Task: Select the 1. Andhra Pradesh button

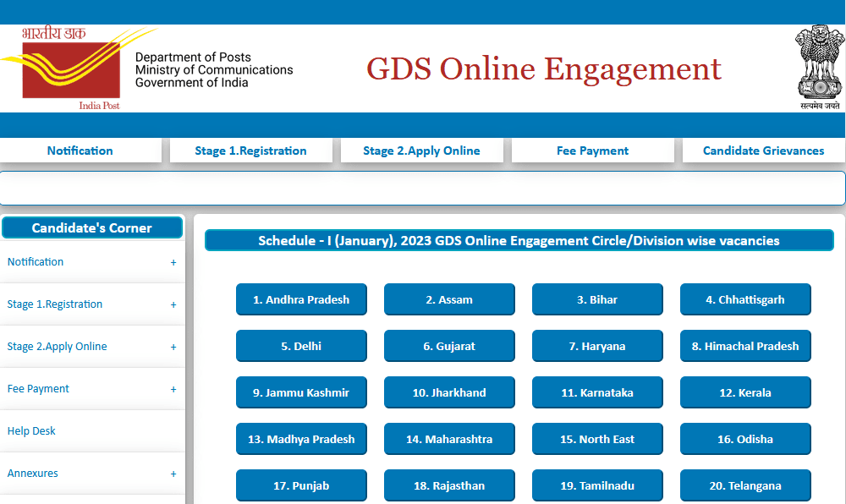Action: pos(301,299)
